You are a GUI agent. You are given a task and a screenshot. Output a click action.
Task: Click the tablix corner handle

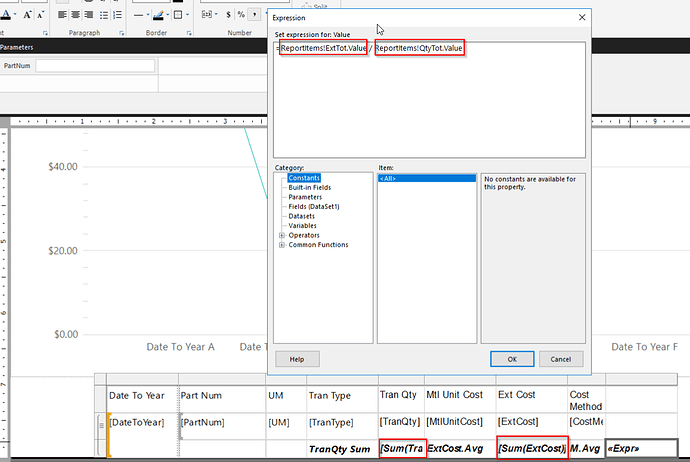[101, 379]
